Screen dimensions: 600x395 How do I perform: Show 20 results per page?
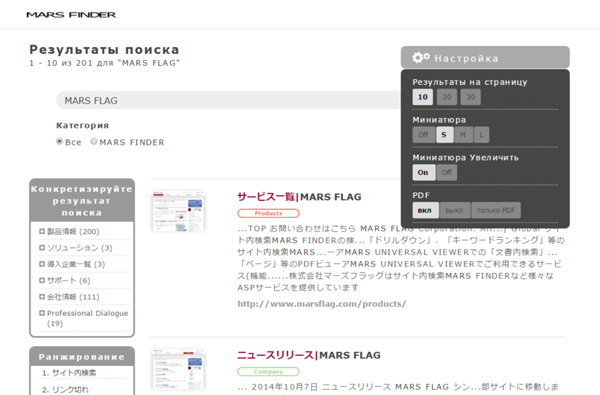point(447,97)
